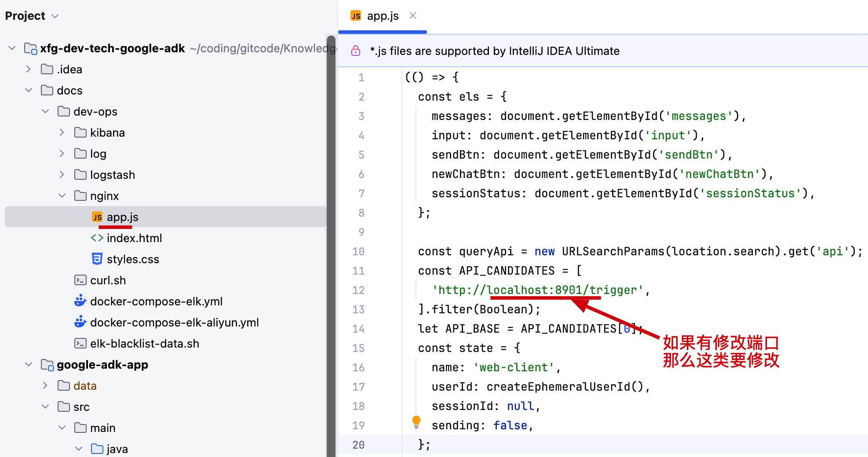The height and width of the screenshot is (457, 868).
Task: Expand the logstash folder
Action: [62, 175]
